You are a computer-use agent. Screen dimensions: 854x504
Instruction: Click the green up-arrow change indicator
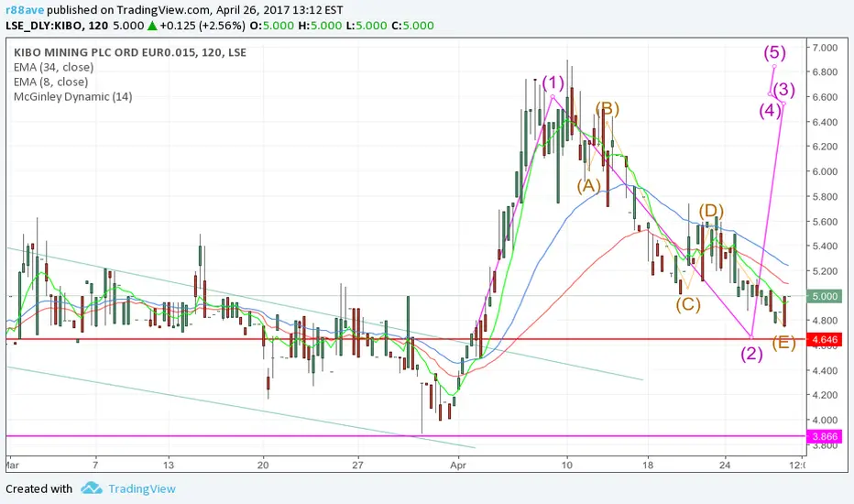tap(152, 26)
